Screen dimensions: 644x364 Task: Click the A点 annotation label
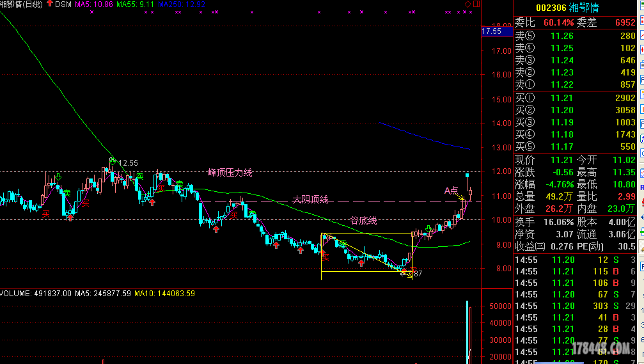click(451, 191)
